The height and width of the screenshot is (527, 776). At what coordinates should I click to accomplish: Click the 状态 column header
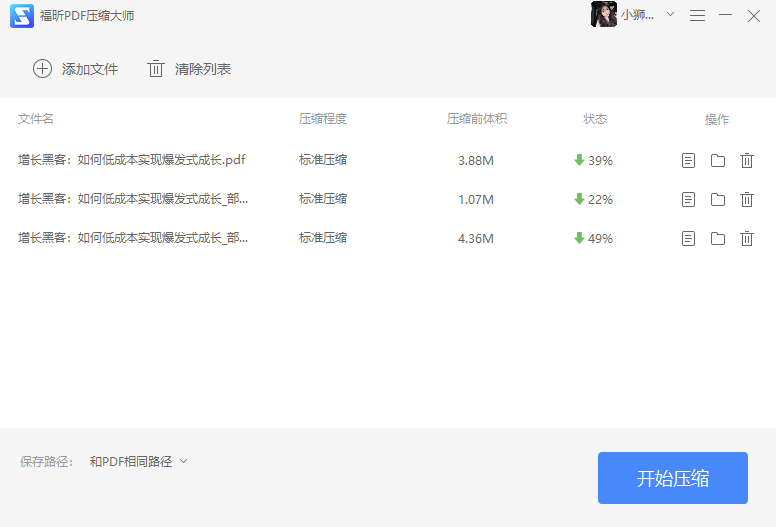click(595, 119)
